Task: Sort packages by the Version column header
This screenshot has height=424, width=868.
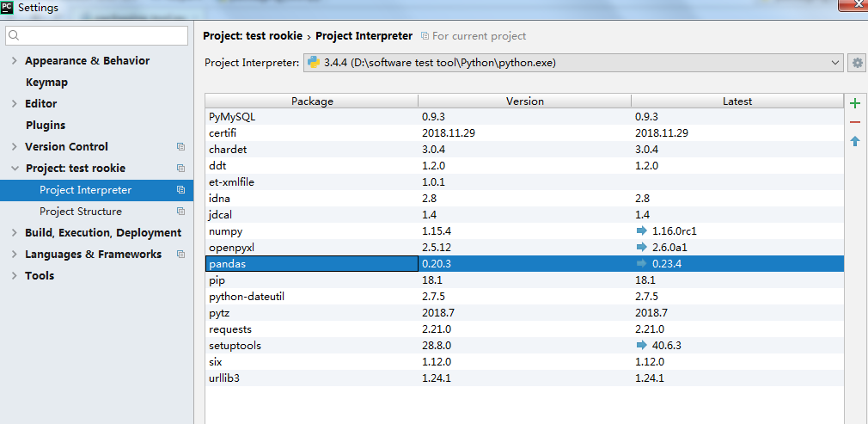Action: [x=524, y=101]
